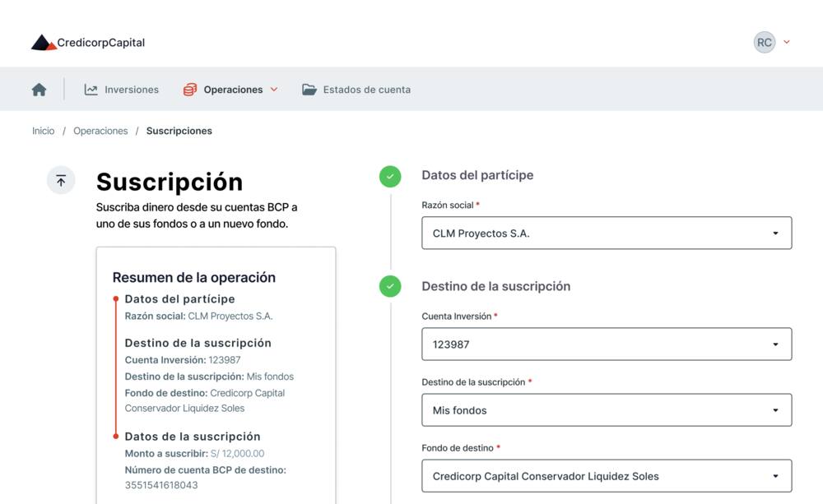
Task: Click the account number 3551541618043
Action: pos(161,485)
